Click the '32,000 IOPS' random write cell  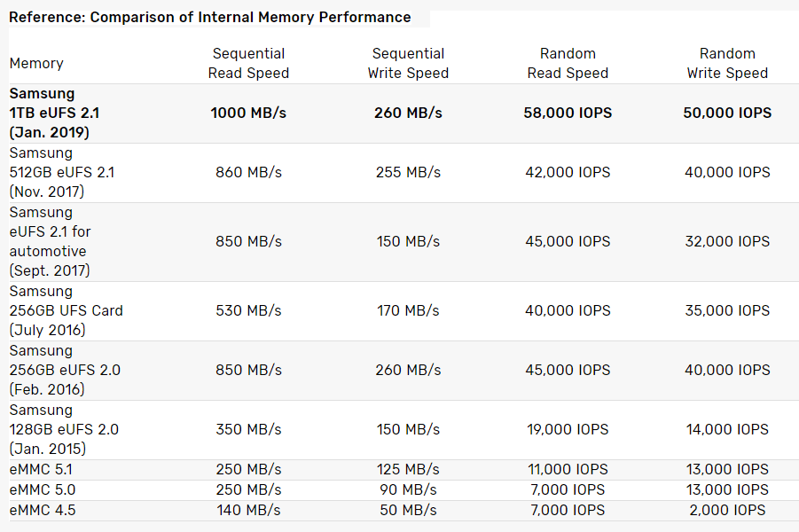[727, 242]
